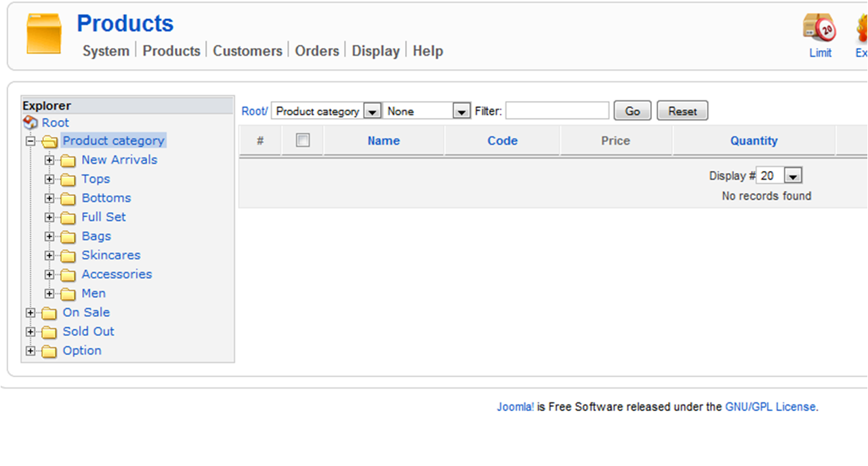Click the Price column header
868x466 pixels.
(615, 141)
